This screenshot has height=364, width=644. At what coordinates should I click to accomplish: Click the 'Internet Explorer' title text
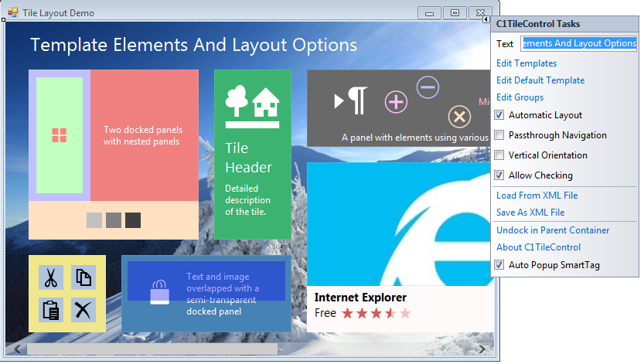[360, 298]
